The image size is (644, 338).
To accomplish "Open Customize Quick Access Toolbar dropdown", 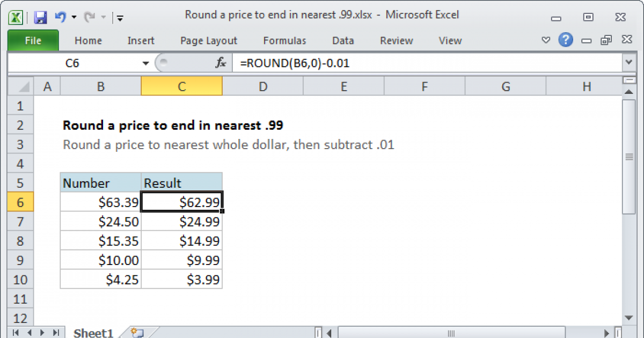I will pyautogui.click(x=120, y=18).
